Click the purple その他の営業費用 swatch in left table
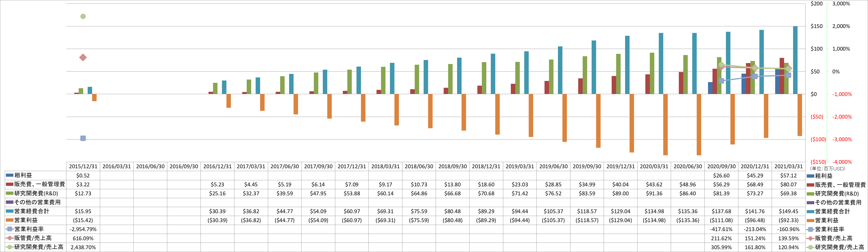This screenshot has width=868, height=252. pyautogui.click(x=9, y=202)
